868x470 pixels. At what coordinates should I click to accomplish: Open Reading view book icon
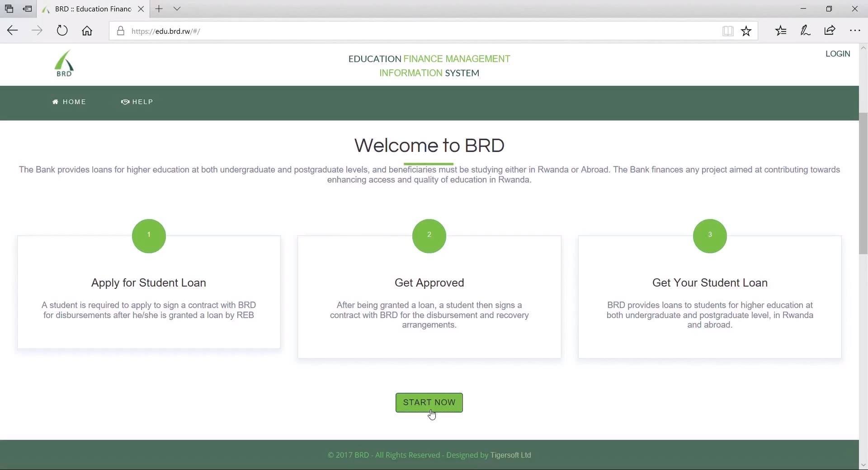point(727,31)
